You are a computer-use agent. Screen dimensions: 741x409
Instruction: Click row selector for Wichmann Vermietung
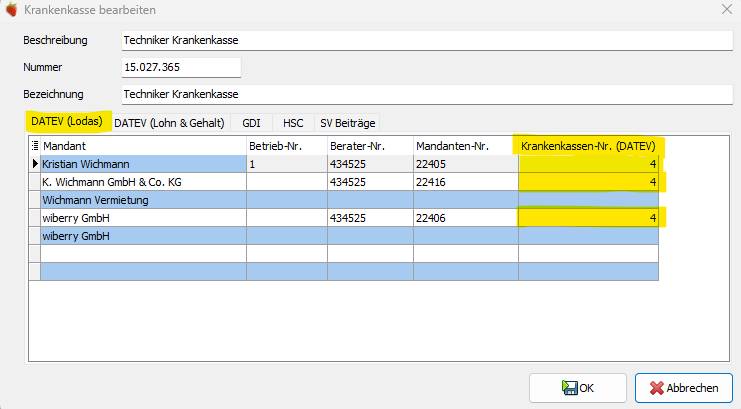34,200
